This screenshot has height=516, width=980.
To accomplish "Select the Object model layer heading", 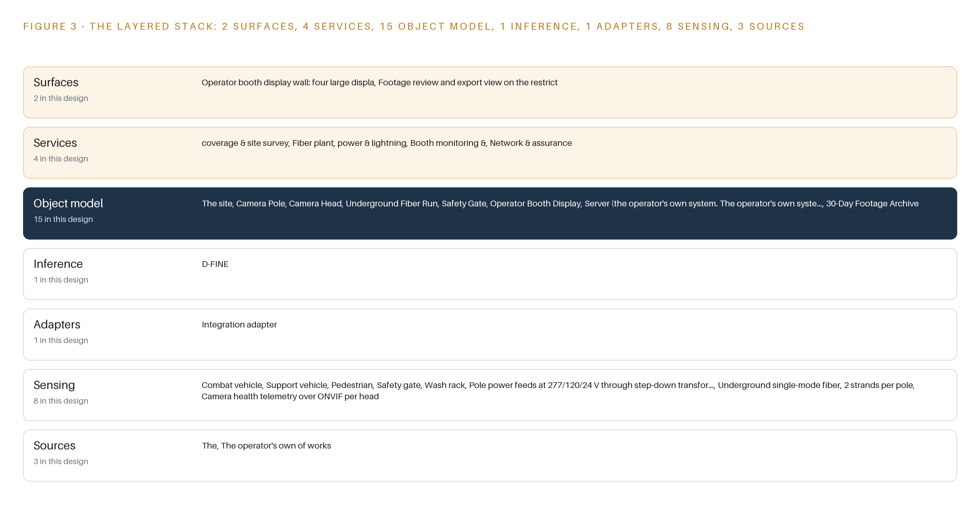I will click(69, 203).
